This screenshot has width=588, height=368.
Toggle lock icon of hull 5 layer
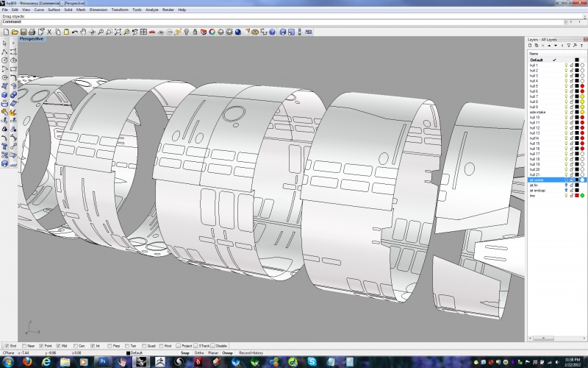coord(572,86)
